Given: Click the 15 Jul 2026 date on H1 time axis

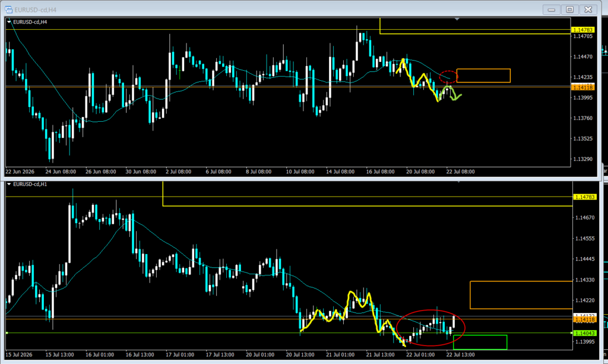Looking at the screenshot, I should [19, 354].
